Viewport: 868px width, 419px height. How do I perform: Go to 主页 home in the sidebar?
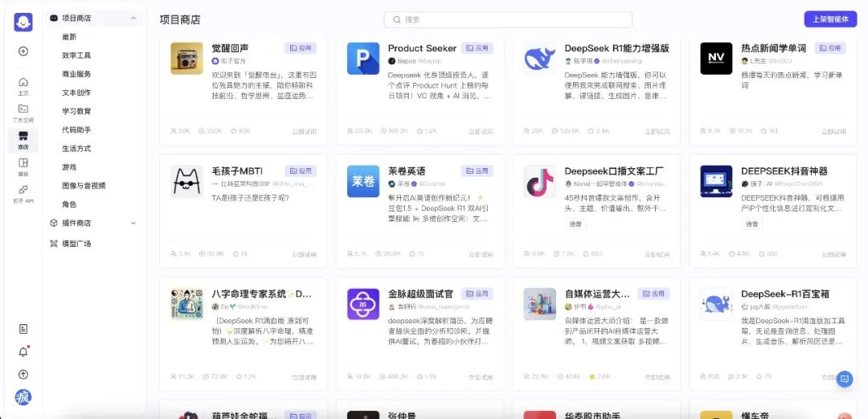click(x=23, y=87)
